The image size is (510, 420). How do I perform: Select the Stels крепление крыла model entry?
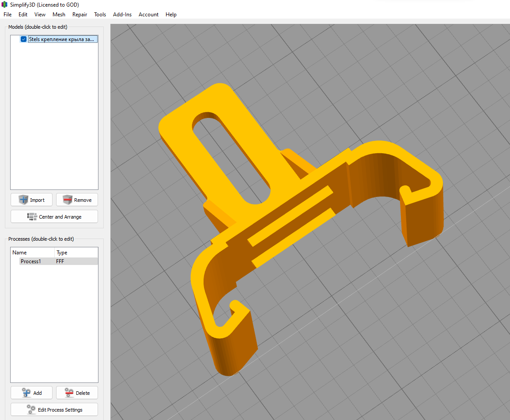click(61, 39)
